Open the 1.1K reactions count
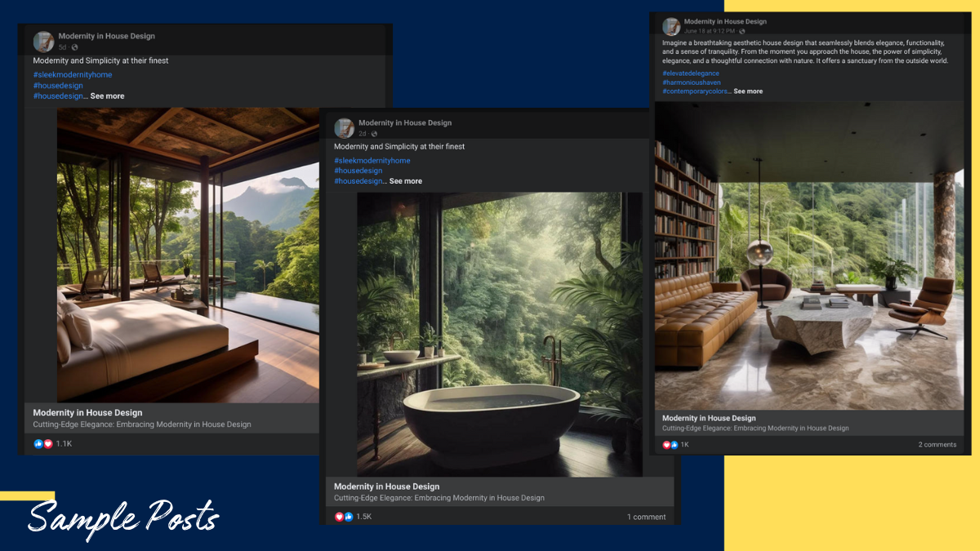The width and height of the screenshot is (980, 551). click(x=64, y=444)
